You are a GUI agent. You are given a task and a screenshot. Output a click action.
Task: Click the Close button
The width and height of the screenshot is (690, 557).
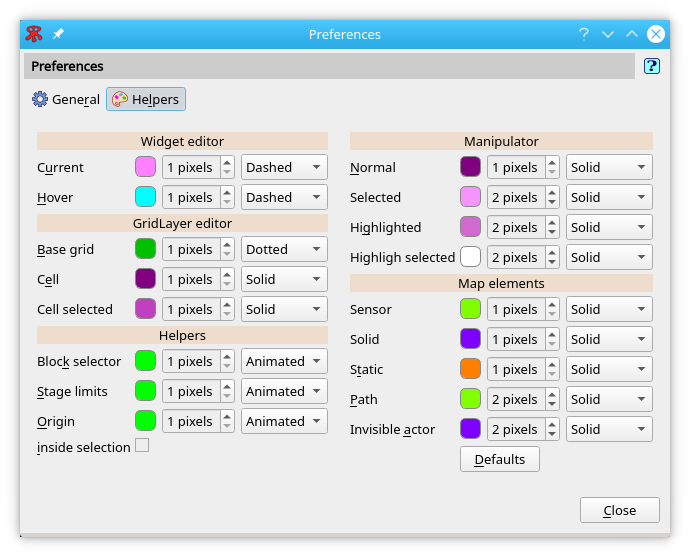click(x=619, y=510)
